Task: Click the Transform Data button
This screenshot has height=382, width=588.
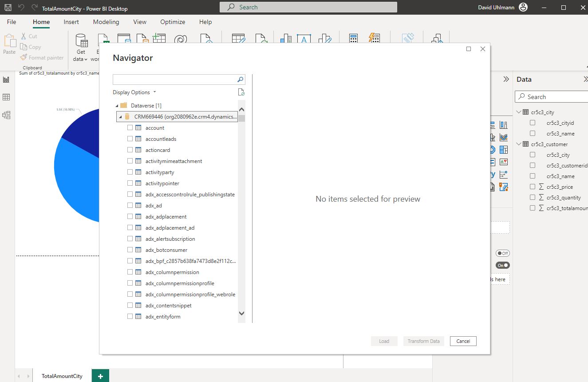Action: tap(424, 341)
